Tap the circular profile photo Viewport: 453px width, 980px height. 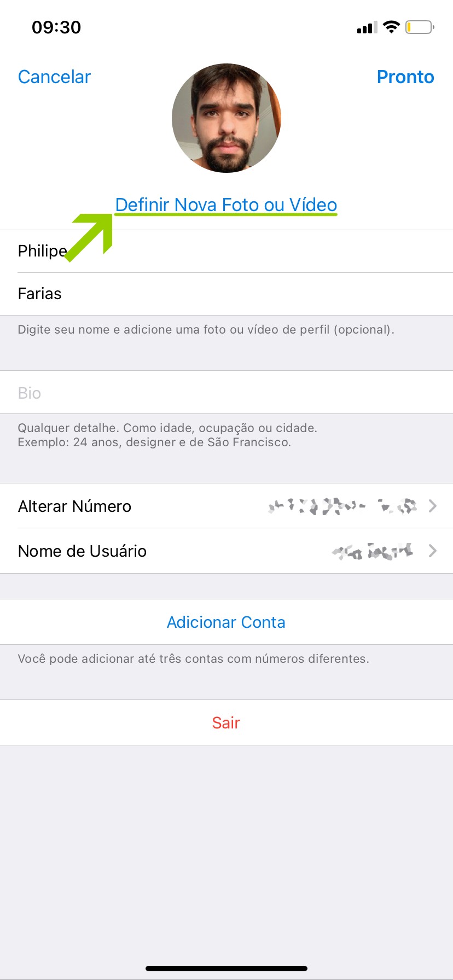tap(226, 118)
